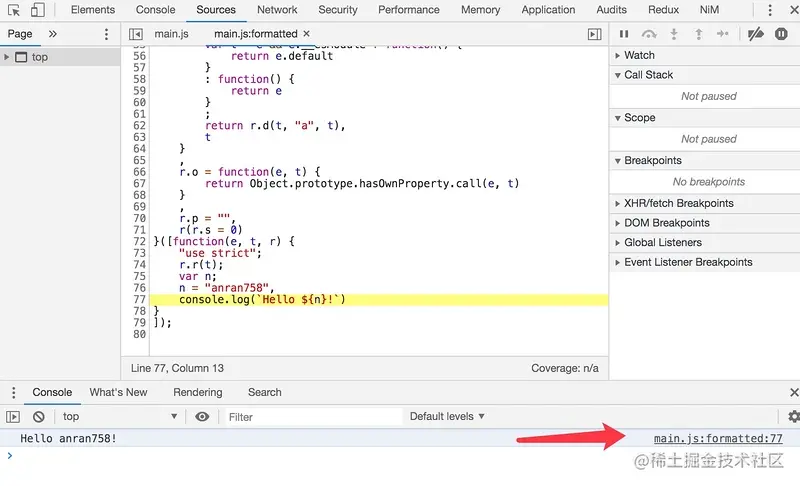800x486 pixels.
Task: Hide the navigator sidebar icon
Action: click(x=136, y=34)
